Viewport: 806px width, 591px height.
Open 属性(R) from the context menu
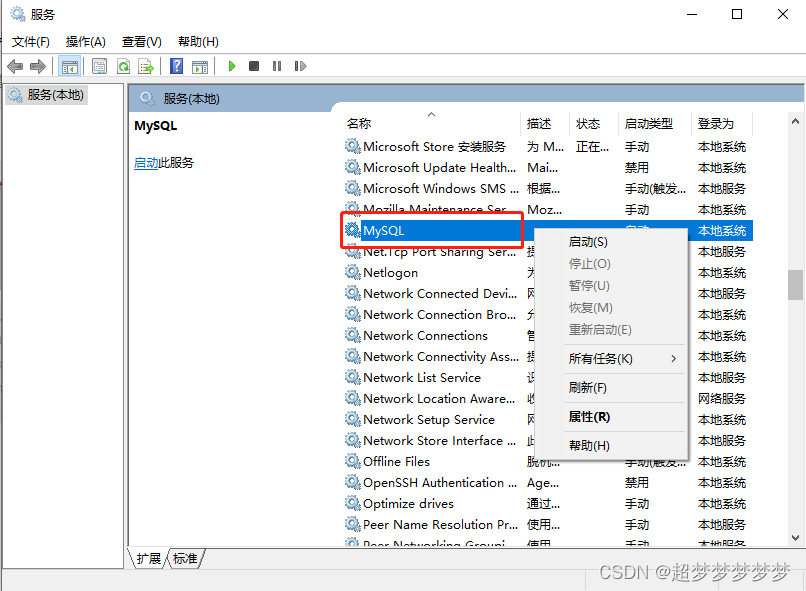611,417
